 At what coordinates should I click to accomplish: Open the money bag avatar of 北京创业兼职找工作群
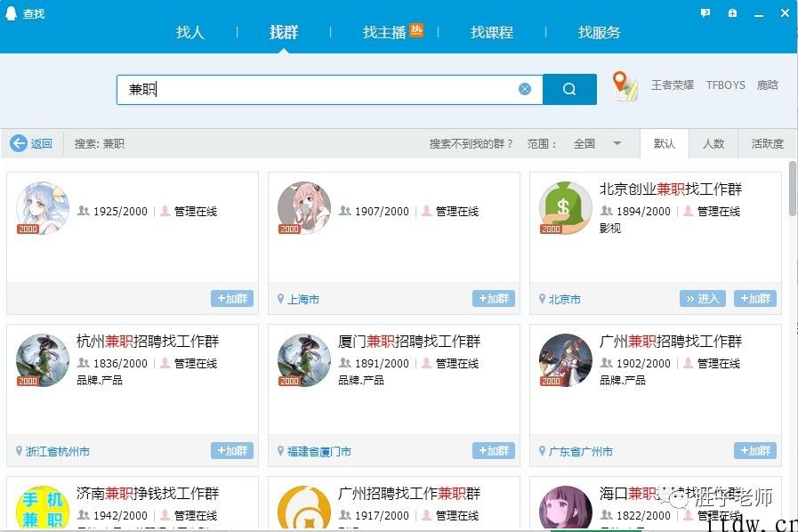point(566,208)
